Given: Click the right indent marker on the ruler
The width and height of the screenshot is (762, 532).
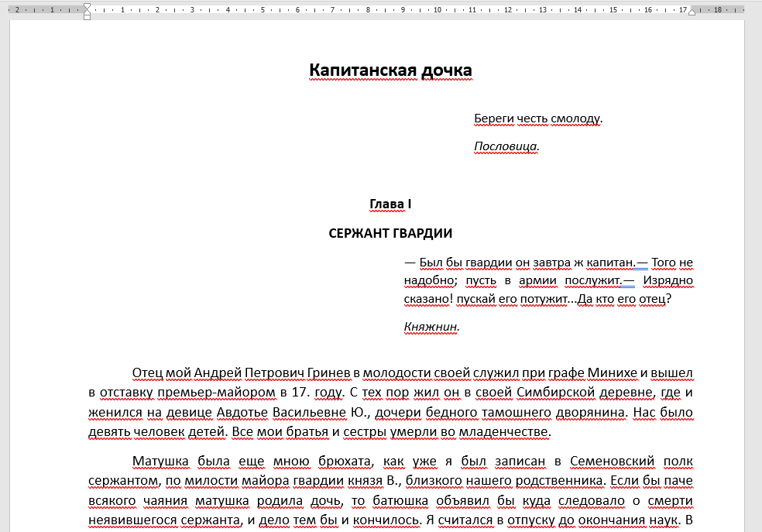Looking at the screenshot, I should click(x=692, y=12).
